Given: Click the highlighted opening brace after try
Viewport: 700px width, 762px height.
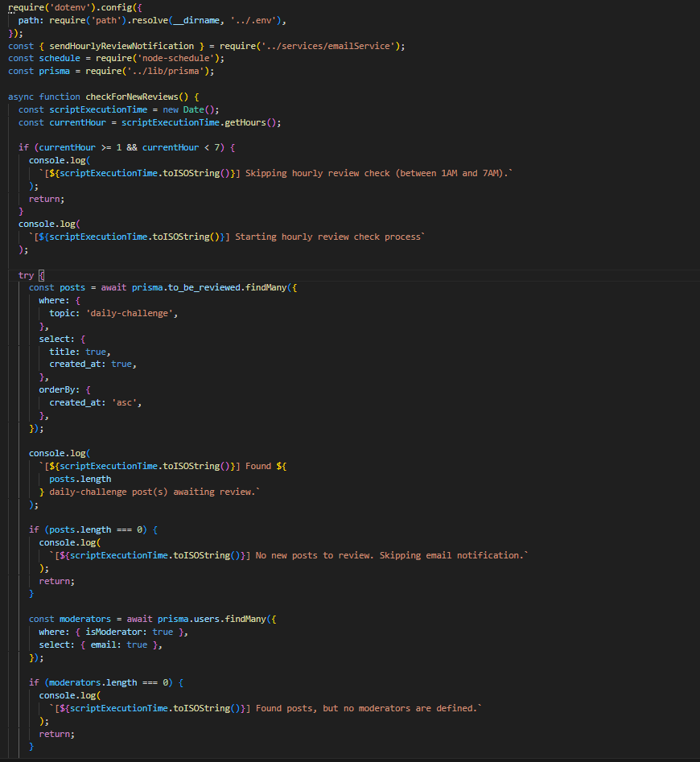Looking at the screenshot, I should click(x=42, y=275).
